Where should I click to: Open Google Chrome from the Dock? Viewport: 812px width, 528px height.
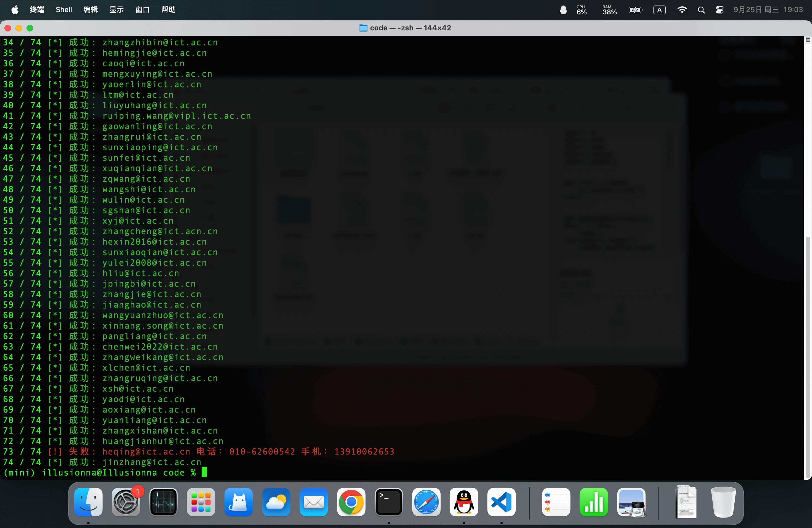tap(351, 502)
